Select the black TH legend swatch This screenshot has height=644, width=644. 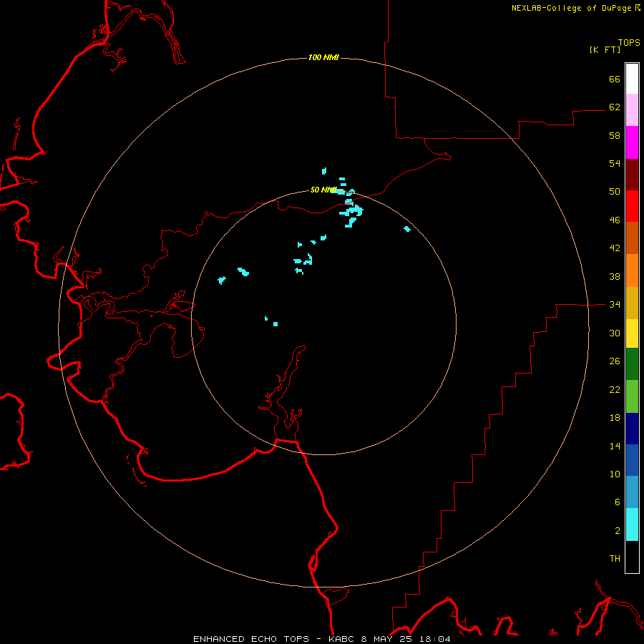pyautogui.click(x=632, y=557)
